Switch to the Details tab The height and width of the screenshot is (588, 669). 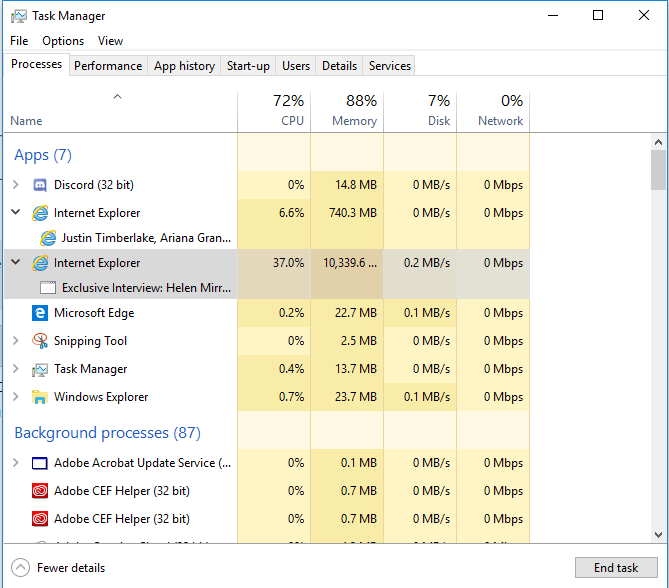tap(339, 66)
